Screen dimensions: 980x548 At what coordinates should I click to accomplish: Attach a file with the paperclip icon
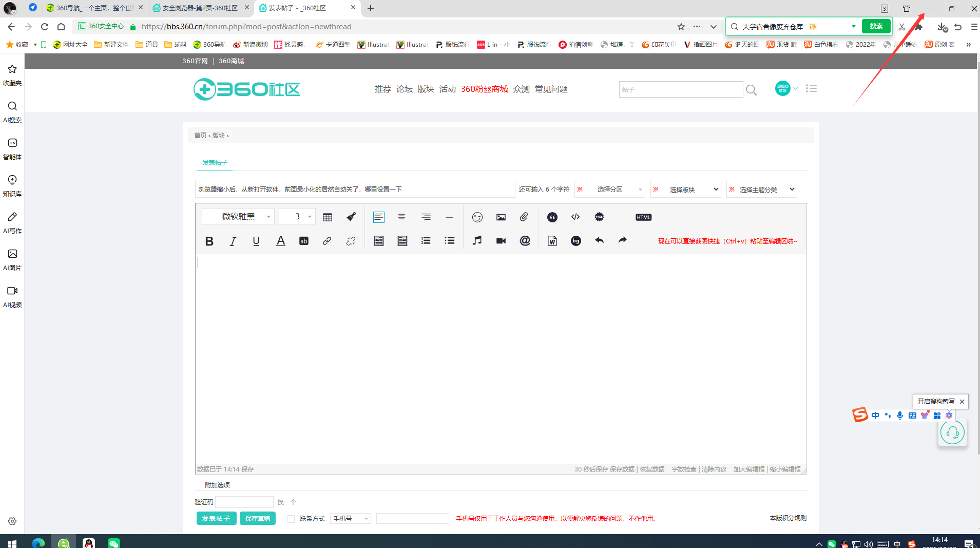(x=524, y=217)
